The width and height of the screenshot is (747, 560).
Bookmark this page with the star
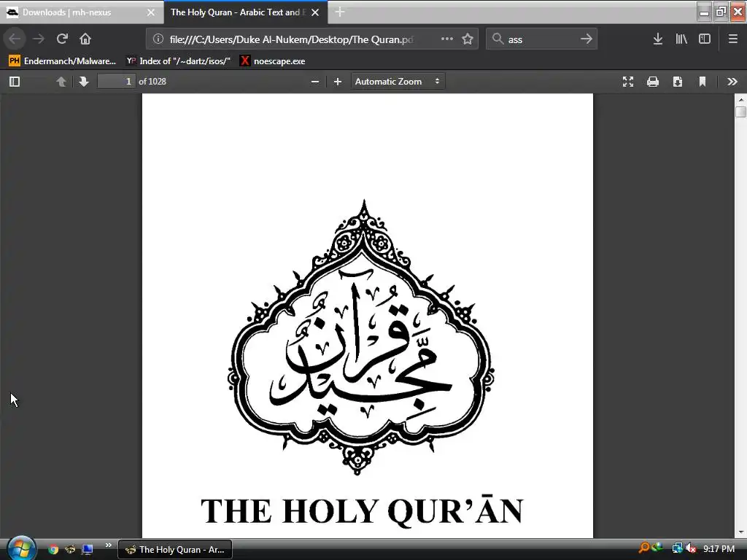(468, 39)
